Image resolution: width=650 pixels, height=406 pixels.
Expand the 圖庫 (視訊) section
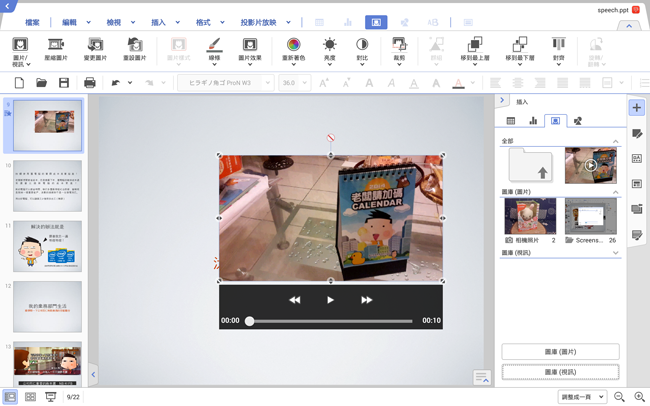point(615,254)
